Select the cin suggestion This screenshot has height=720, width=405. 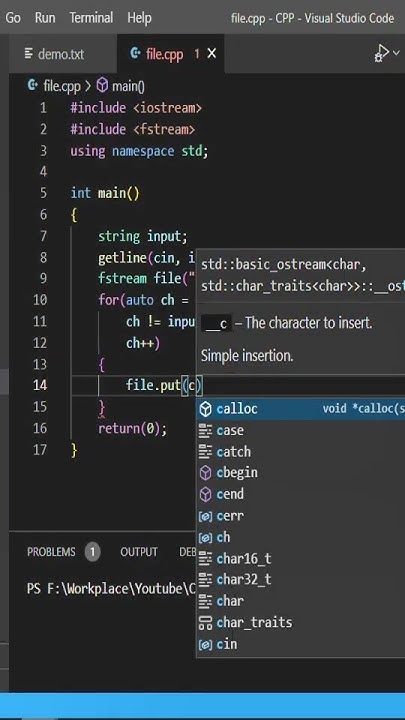[x=301, y=644]
